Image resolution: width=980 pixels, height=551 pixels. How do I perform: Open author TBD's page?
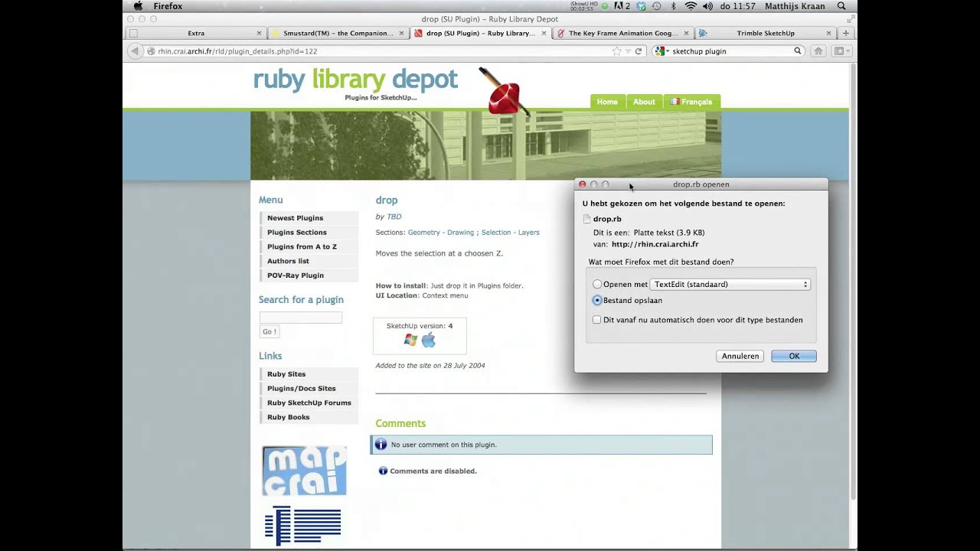pos(394,217)
